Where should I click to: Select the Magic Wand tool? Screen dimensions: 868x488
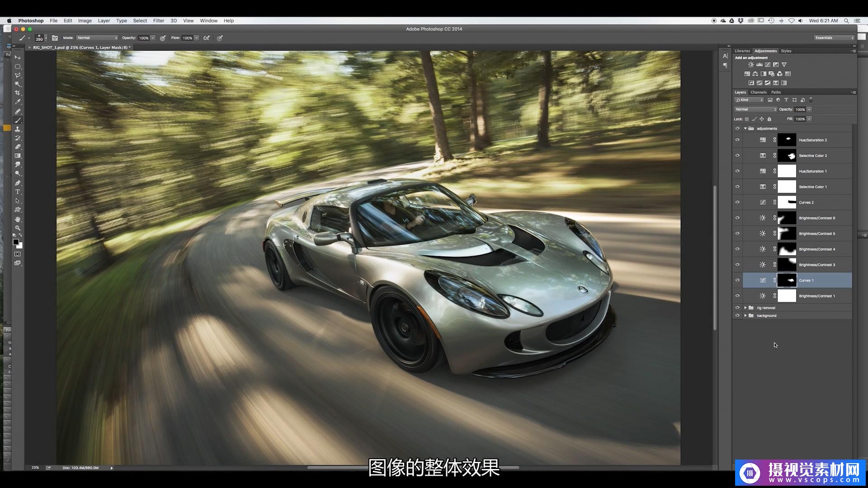[x=18, y=84]
